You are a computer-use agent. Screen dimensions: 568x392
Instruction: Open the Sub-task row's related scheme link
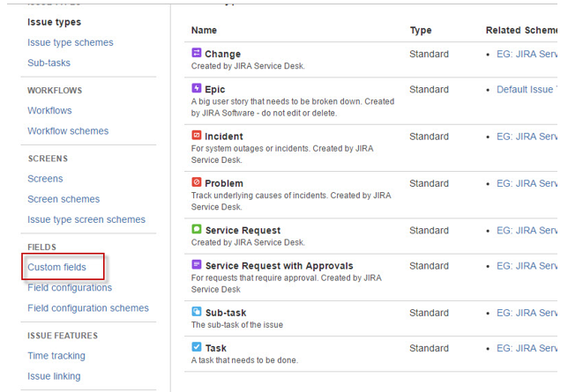527,313
